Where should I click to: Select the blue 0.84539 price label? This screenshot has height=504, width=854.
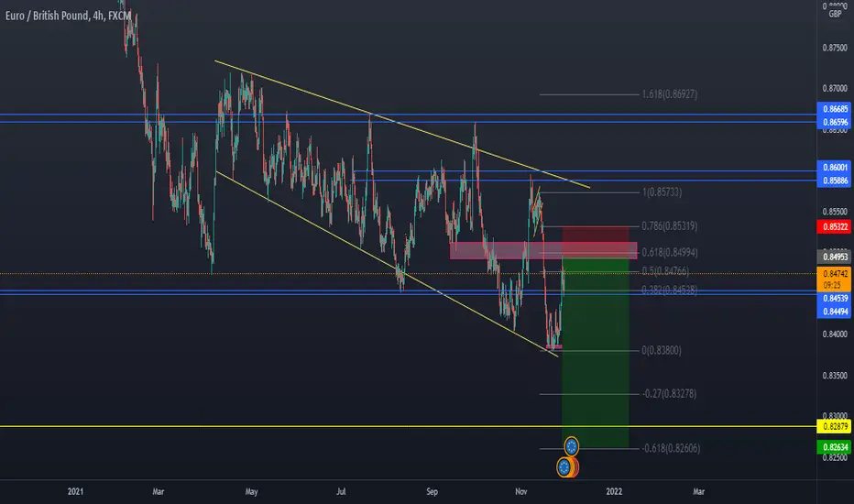835,298
